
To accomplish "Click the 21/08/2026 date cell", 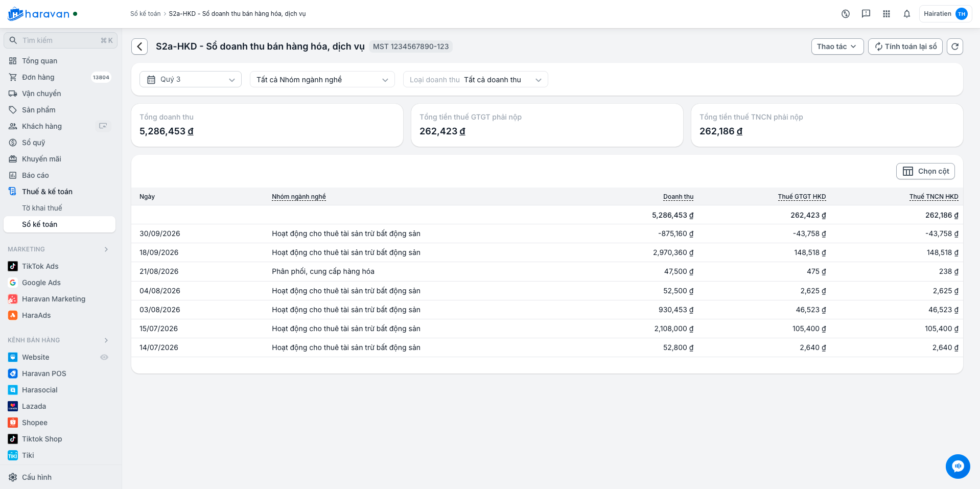I will [x=159, y=271].
